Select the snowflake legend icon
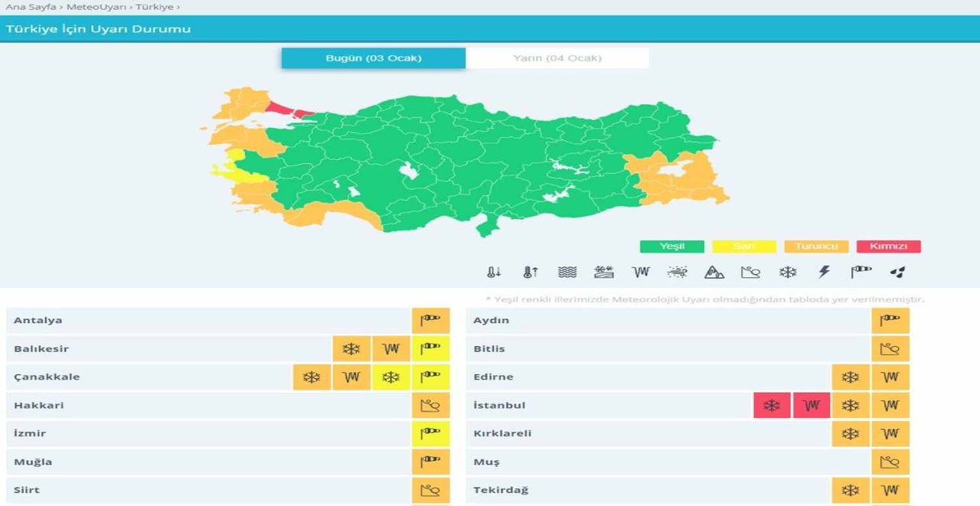 click(788, 272)
